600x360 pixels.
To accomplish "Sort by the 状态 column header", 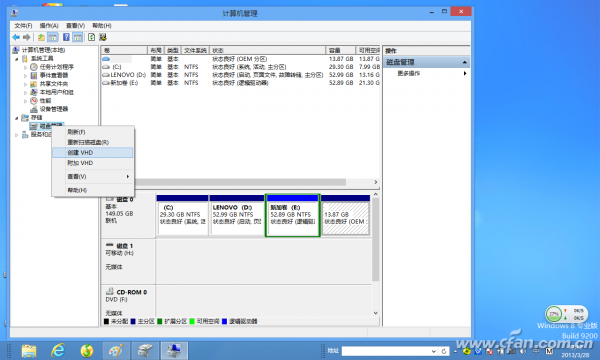I will coord(268,50).
